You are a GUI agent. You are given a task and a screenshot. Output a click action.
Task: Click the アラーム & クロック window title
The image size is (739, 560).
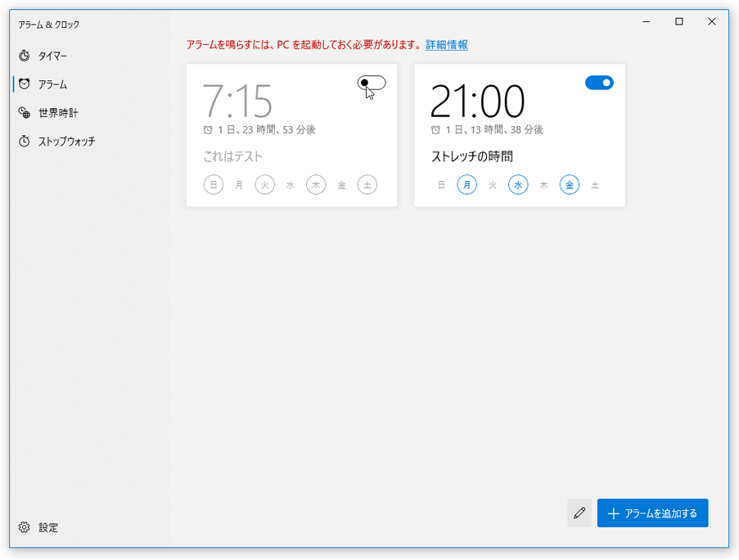tap(48, 25)
